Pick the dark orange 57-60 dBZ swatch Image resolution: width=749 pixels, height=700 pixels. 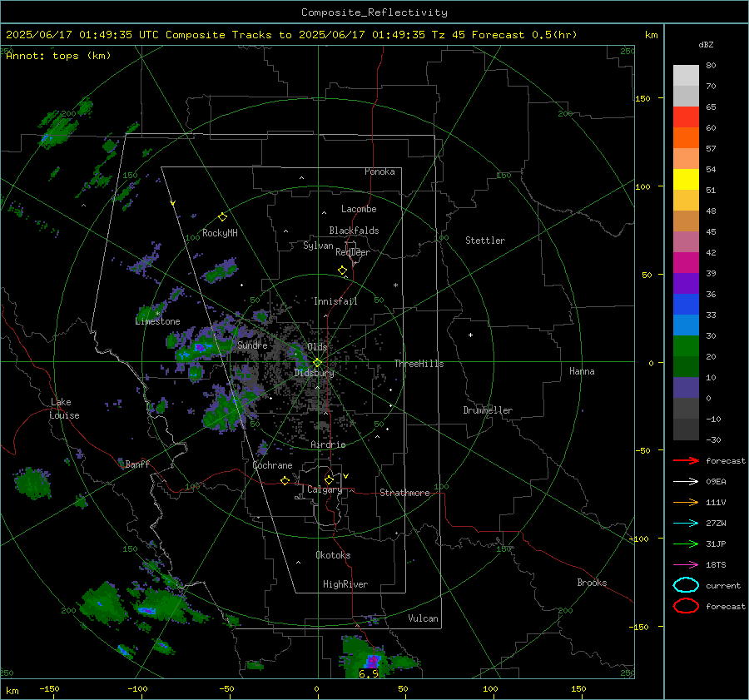pyautogui.click(x=686, y=138)
